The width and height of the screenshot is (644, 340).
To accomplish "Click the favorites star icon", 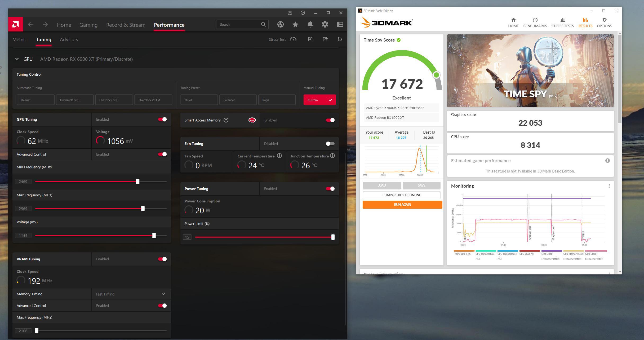I will click(x=295, y=24).
